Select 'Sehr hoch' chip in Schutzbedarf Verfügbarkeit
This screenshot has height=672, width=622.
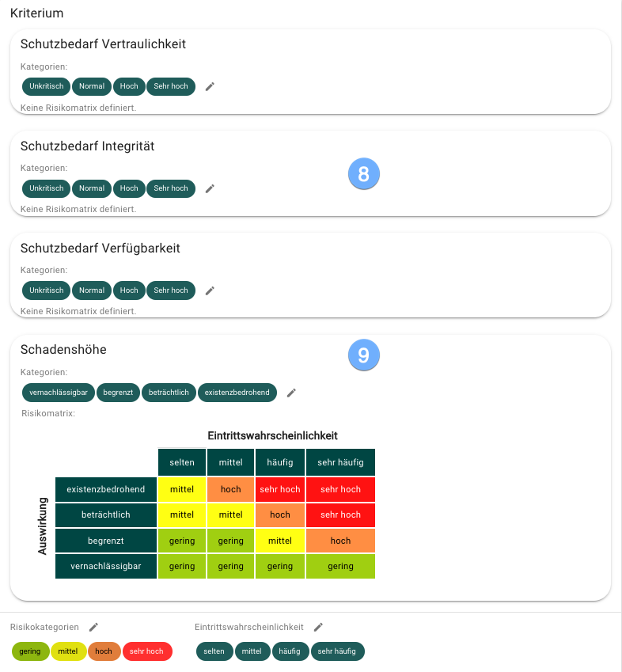click(171, 290)
